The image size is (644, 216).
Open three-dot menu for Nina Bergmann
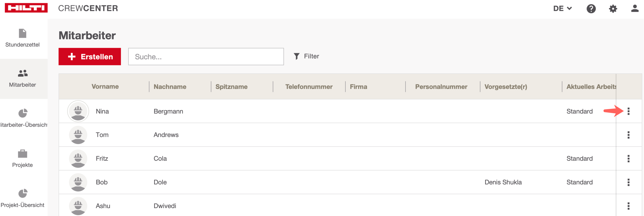click(x=628, y=111)
